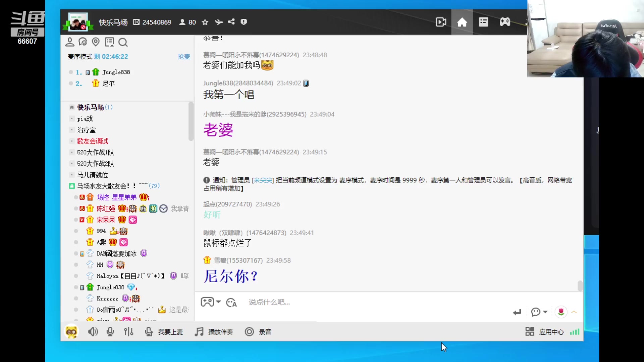
Task: Toggle the speaker volume icon
Action: point(93,332)
